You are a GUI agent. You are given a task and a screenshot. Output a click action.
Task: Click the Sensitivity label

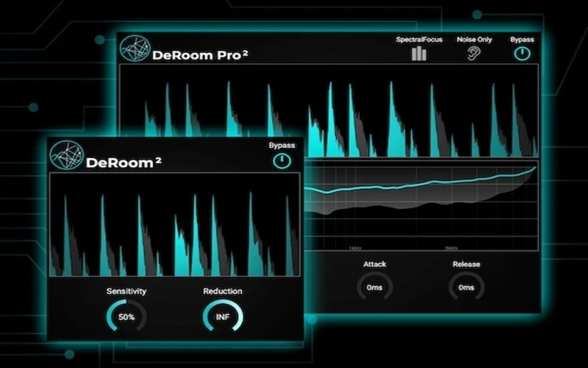click(x=126, y=291)
